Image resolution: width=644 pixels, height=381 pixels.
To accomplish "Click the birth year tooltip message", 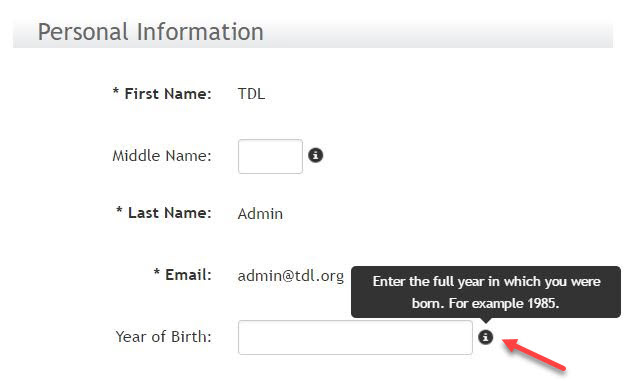I will 486,292.
